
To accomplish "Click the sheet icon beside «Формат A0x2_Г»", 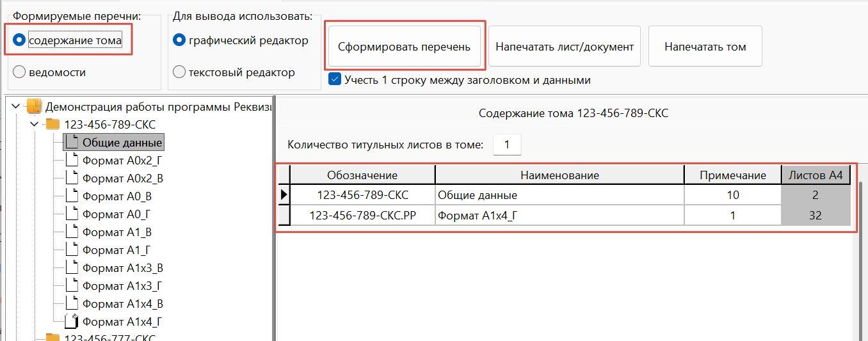I will [71, 160].
